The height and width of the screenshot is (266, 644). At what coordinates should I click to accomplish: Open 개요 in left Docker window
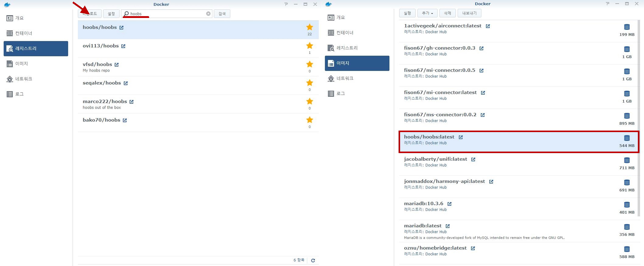pos(36,18)
